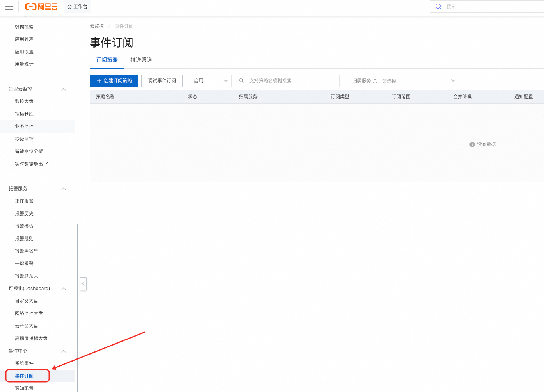Click the 订阅范围 column header
Screen dimensions: 544x392
[401, 97]
